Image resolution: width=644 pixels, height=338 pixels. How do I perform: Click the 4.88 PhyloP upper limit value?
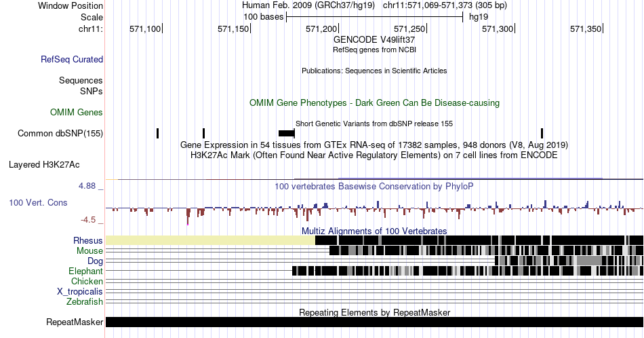tap(87, 186)
